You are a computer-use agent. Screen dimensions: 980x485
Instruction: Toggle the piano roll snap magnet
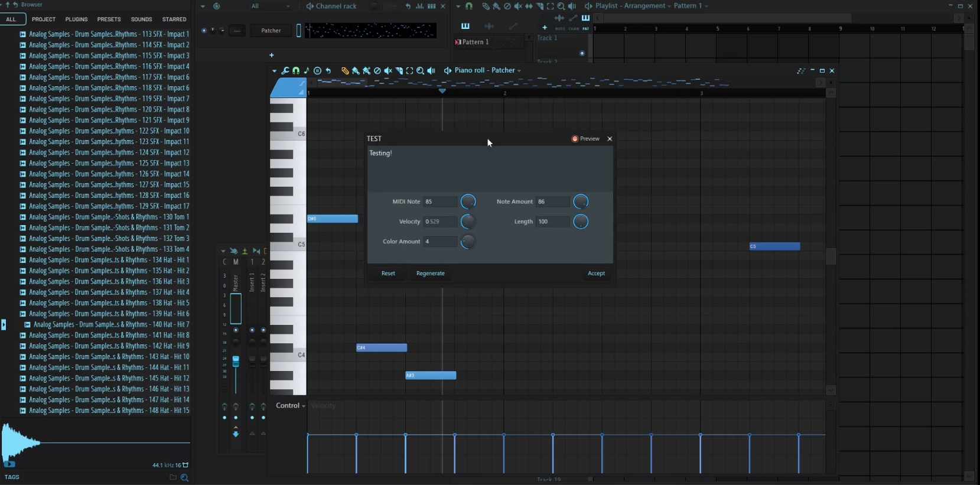(296, 71)
